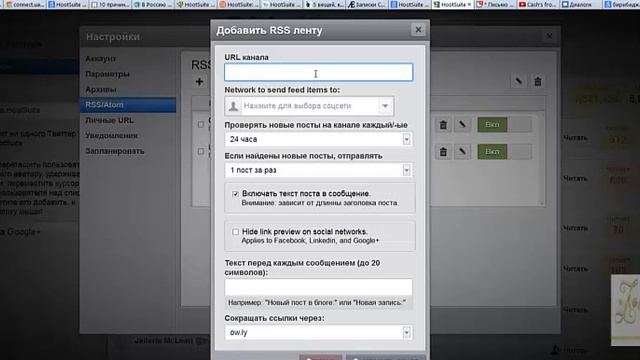The width and height of the screenshot is (640, 360).
Task: Tick the checkbox of second feed row
Action: coord(200,151)
